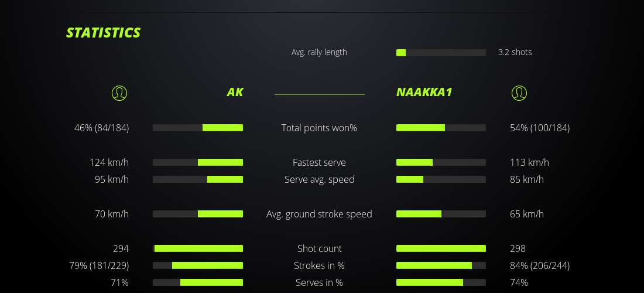Click AK's Total points won bar

click(198, 128)
